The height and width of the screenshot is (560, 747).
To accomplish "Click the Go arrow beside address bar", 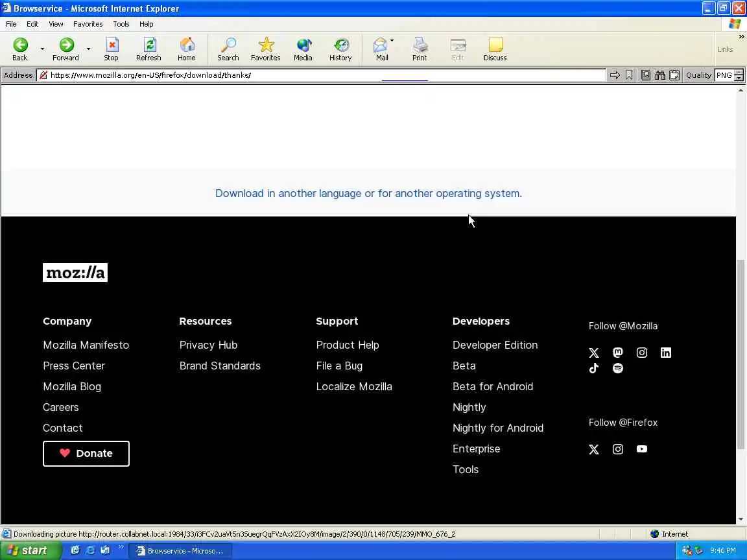I will pyautogui.click(x=615, y=75).
